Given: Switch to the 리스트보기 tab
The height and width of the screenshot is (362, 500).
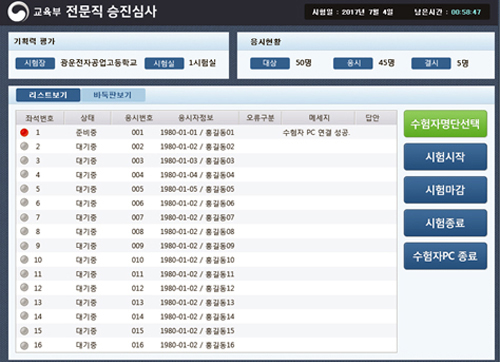Looking at the screenshot, I should 48,95.
